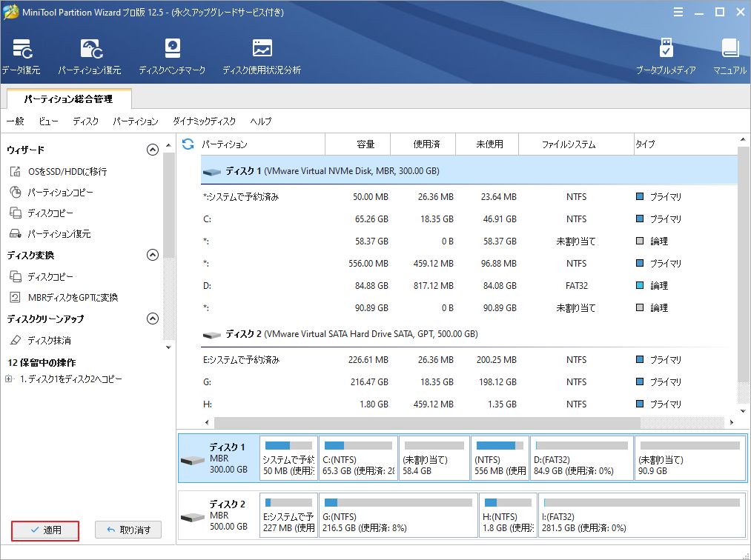Screen dimensions: 751x560
Task: Select the C:(NTFS) block in disk map
Action: pos(358,458)
